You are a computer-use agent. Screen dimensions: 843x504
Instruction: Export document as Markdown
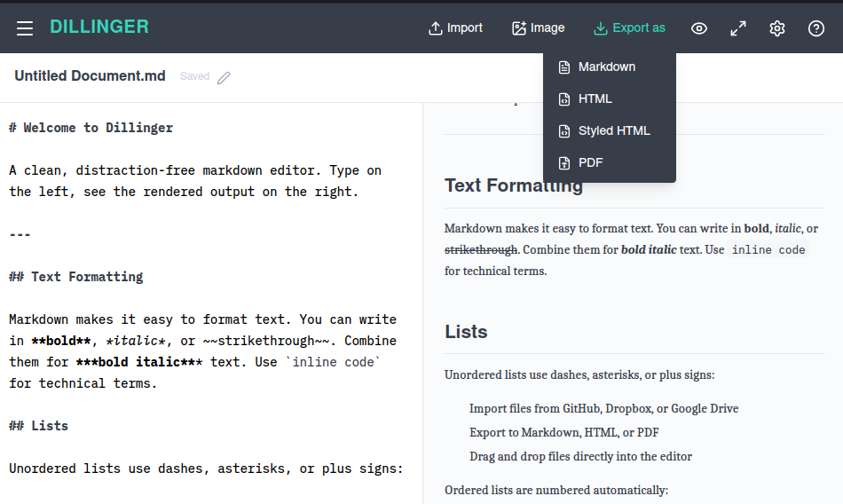coord(609,67)
